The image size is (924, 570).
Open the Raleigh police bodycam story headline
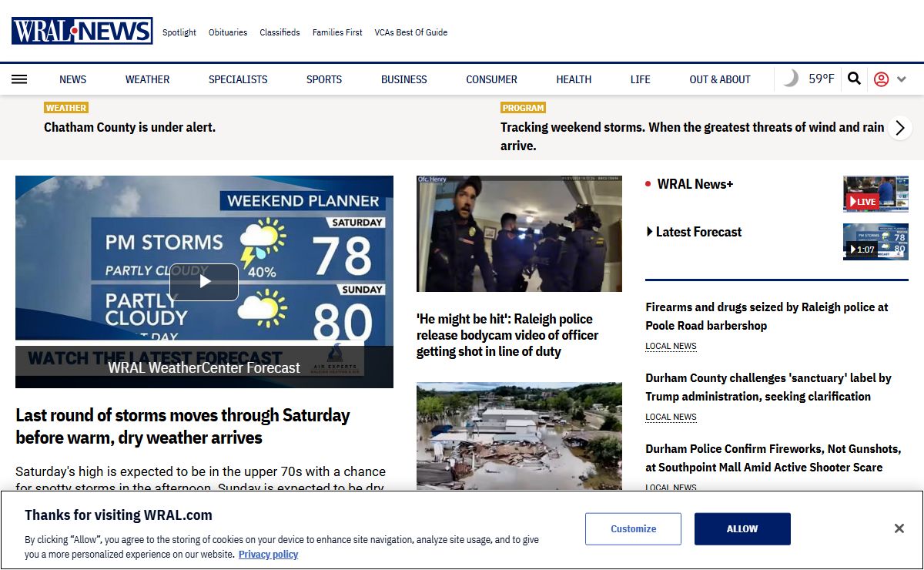point(507,335)
